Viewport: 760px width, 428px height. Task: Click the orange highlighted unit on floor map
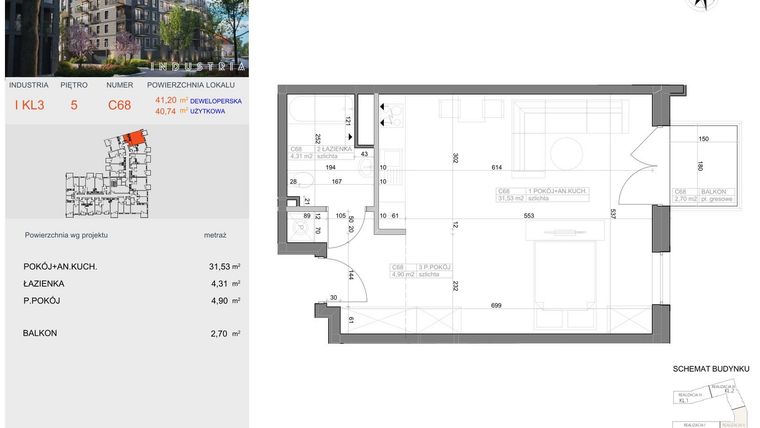click(133, 137)
